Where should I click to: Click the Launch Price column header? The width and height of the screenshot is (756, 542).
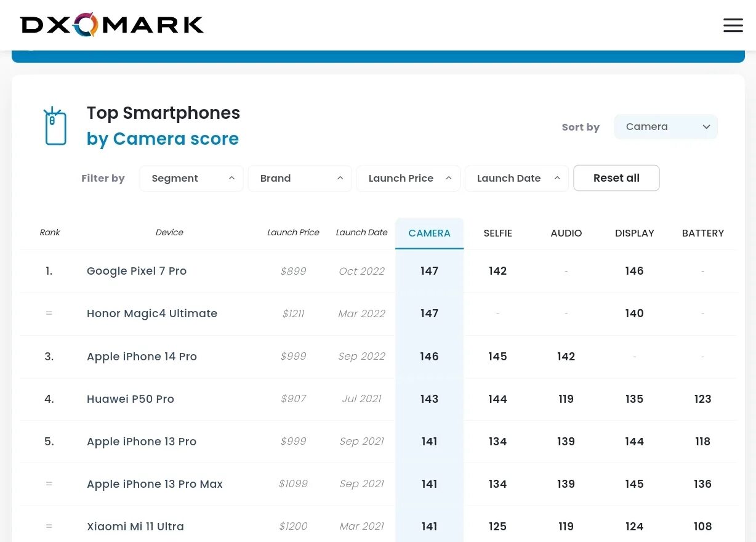coord(293,232)
